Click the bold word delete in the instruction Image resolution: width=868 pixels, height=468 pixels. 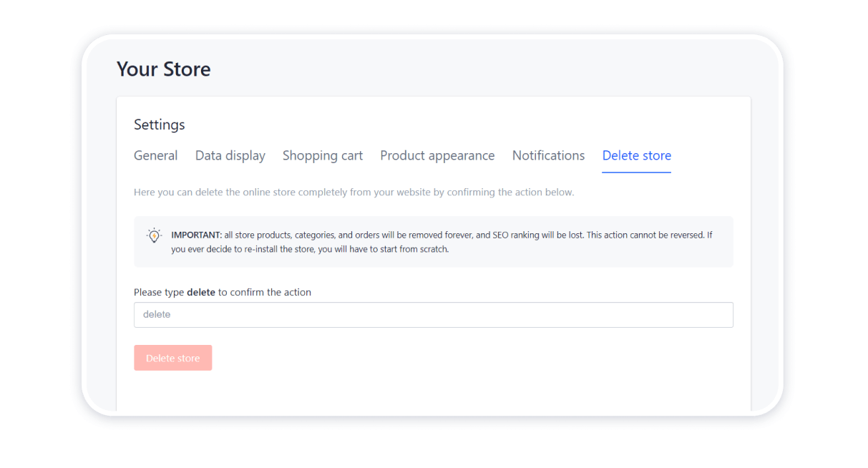[200, 292]
